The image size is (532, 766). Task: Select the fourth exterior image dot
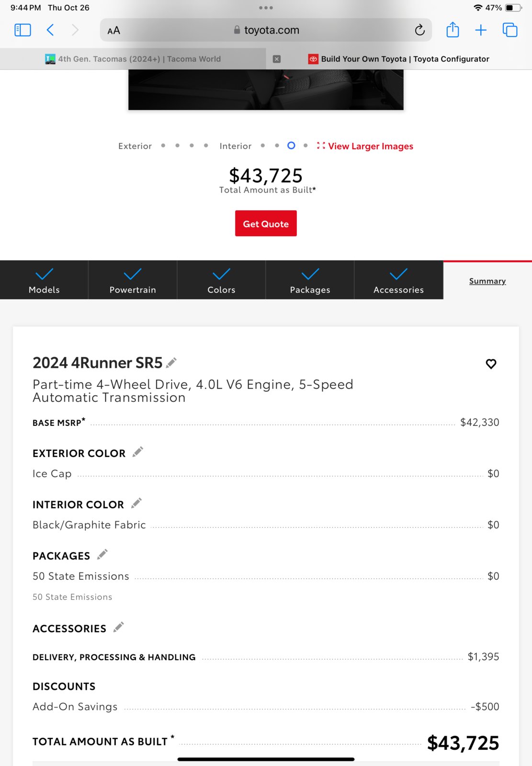206,146
